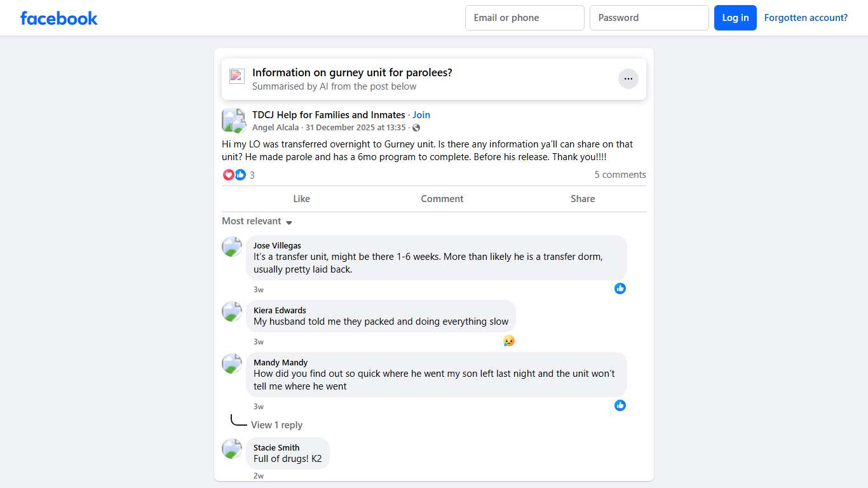Click the like reaction on Jose Villegas's comment
The width and height of the screenshot is (868, 488).
coord(620,288)
